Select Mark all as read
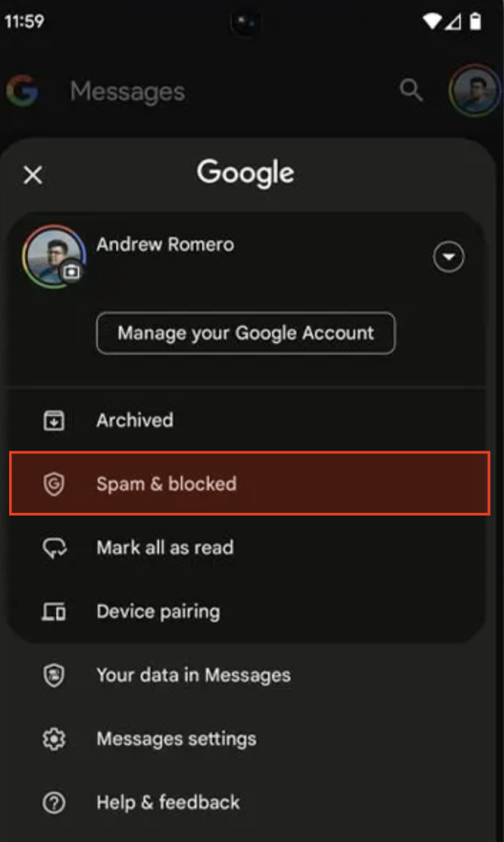 [x=164, y=548]
